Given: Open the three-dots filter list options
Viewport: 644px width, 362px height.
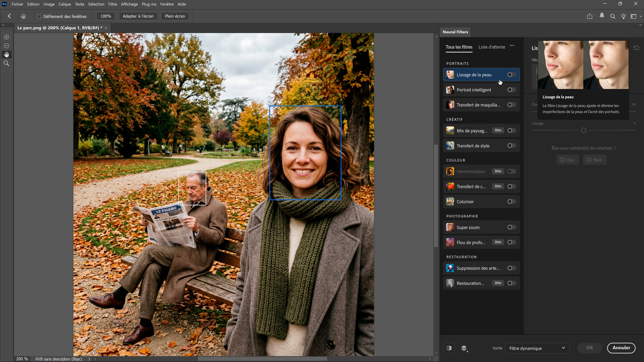Looking at the screenshot, I should point(512,46).
